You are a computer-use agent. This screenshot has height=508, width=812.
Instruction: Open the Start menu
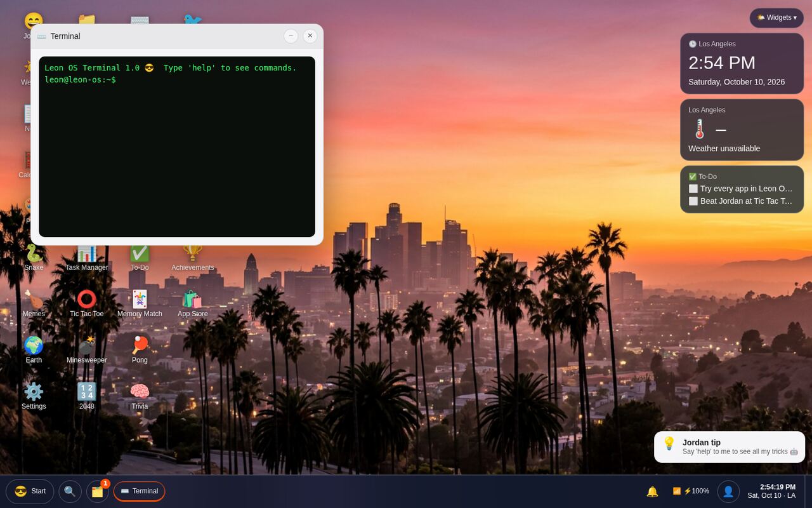pyautogui.click(x=30, y=491)
